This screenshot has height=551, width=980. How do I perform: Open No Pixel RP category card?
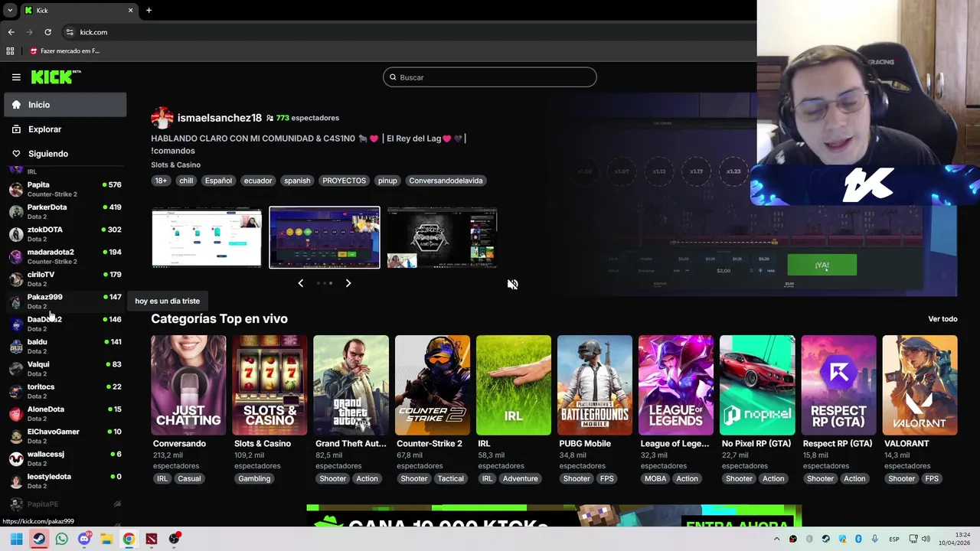point(757,385)
